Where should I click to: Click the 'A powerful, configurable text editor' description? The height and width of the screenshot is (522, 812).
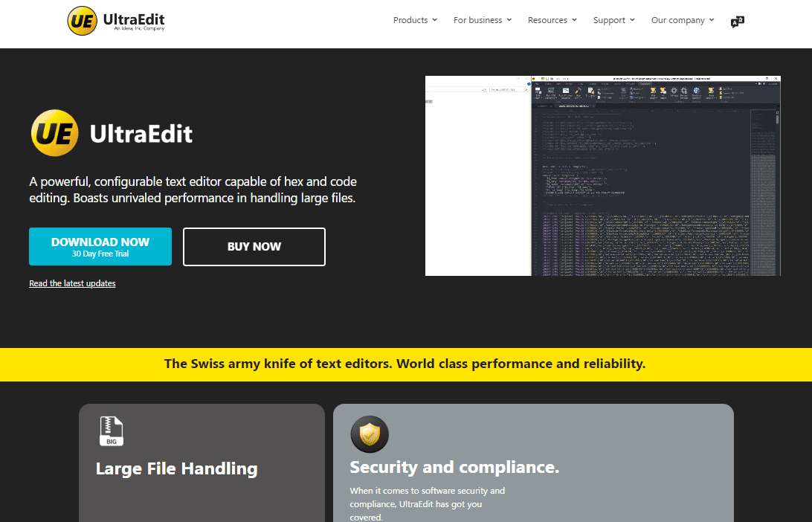click(193, 190)
